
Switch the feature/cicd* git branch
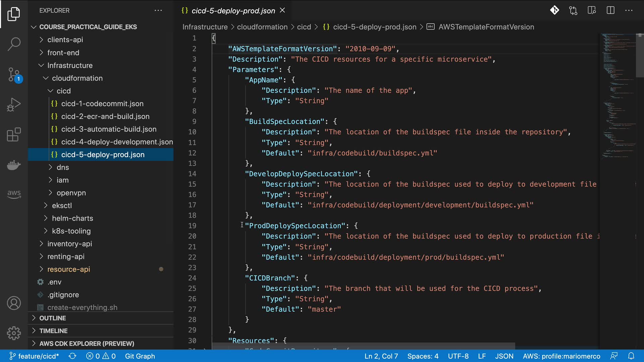pyautogui.click(x=34, y=356)
